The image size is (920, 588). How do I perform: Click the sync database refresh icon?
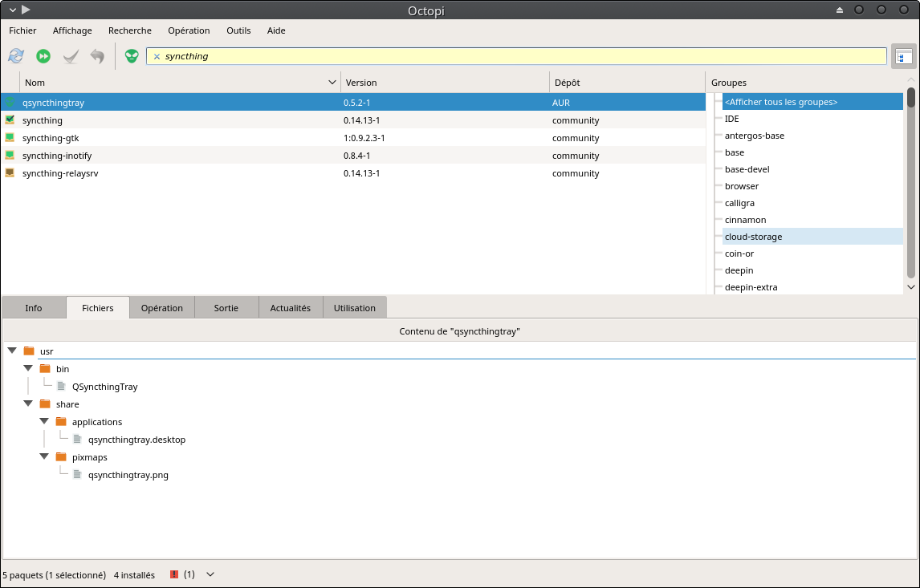16,56
